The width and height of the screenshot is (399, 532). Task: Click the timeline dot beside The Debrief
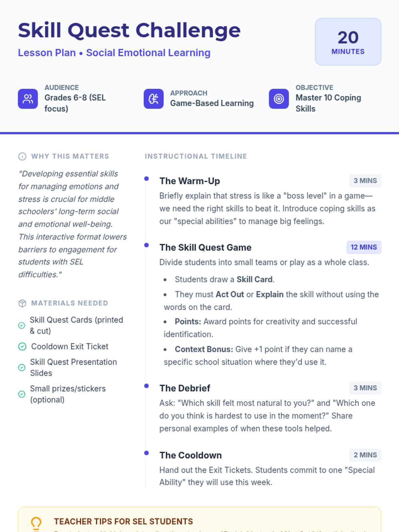(x=146, y=386)
